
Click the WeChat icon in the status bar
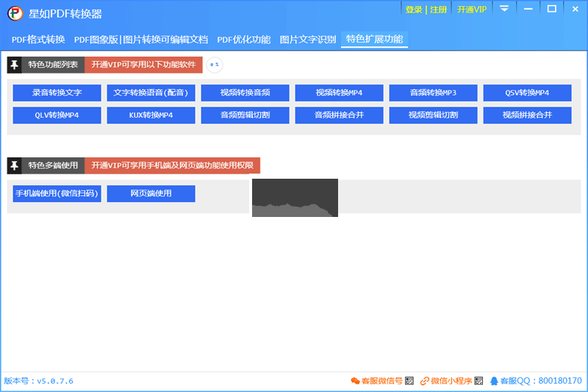[x=355, y=381]
